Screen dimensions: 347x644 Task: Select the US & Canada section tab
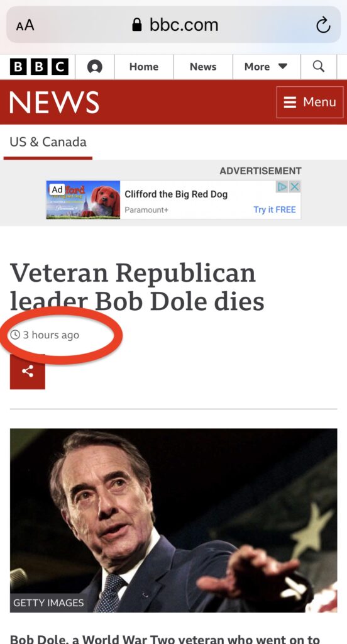click(x=48, y=142)
